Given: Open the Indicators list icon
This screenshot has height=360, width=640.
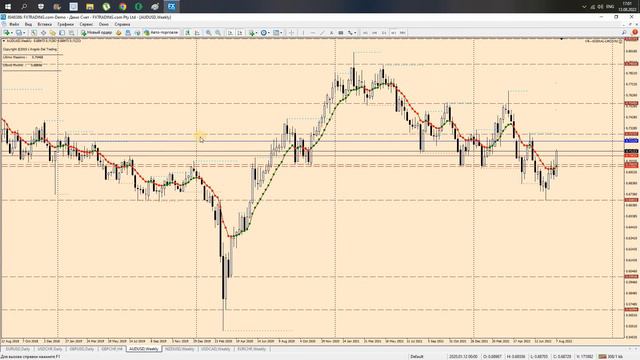Looking at the screenshot, I should click(x=252, y=33).
